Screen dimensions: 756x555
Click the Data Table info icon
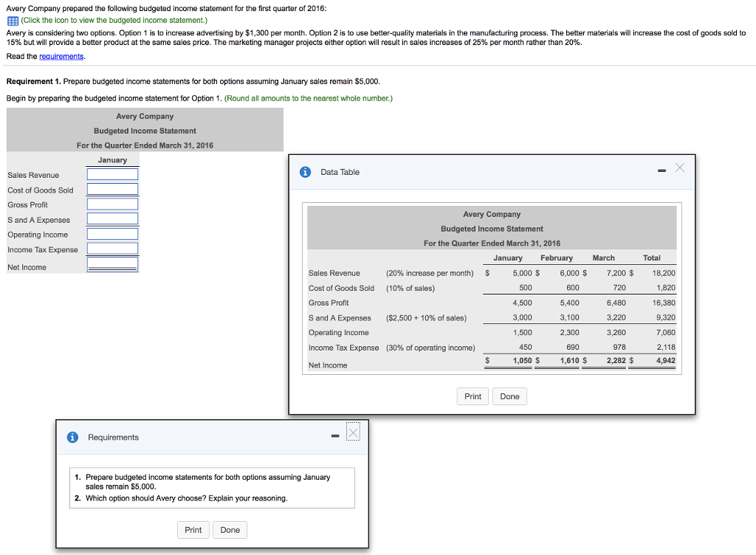pos(305,172)
